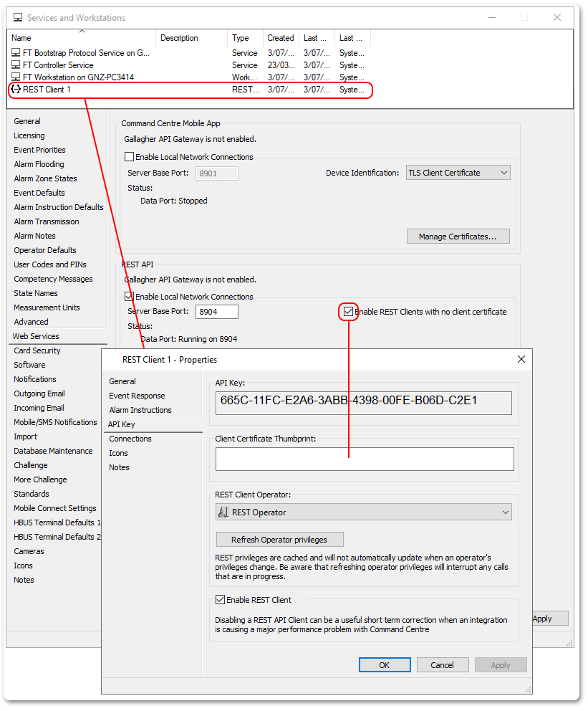Image resolution: width=588 pixels, height=711 pixels.
Task: Click the Services and Workstations title bar icon
Action: click(x=18, y=18)
